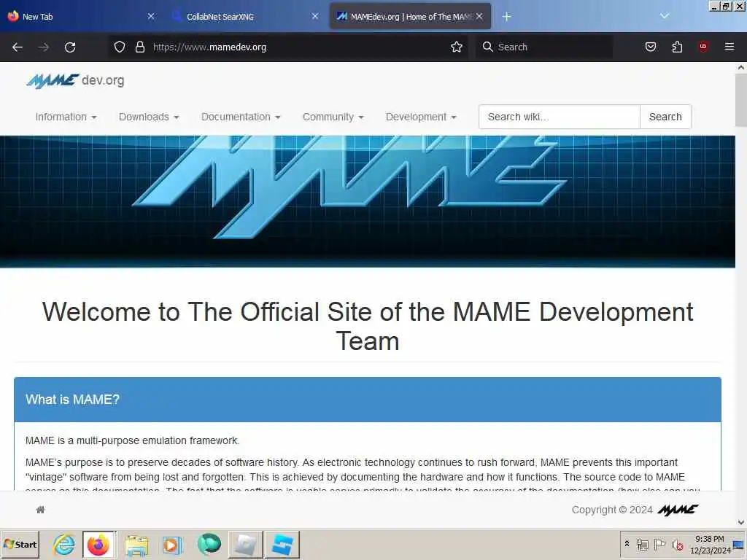Click the muted volume tray icon
The image size is (747, 560).
click(677, 544)
